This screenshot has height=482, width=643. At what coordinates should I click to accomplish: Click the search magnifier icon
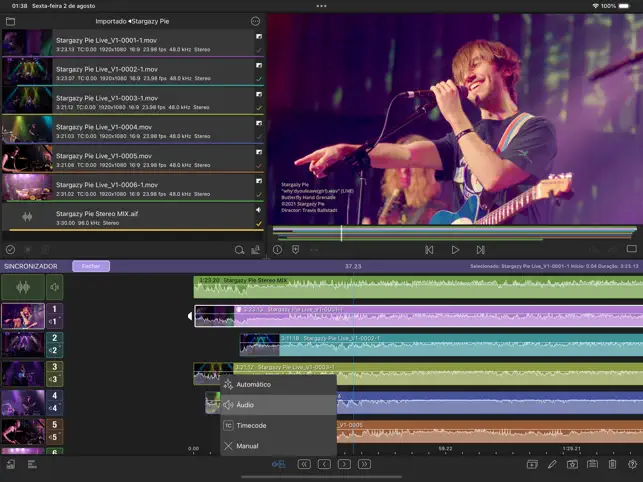tap(239, 250)
